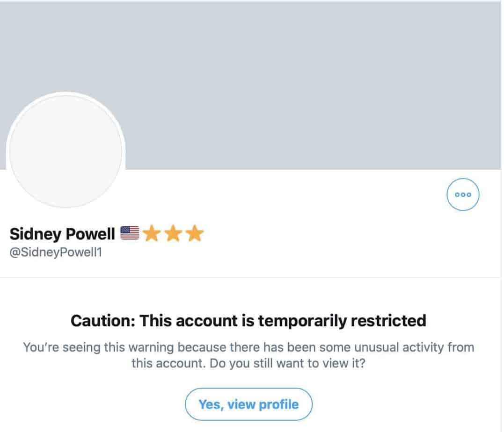The image size is (504, 432).
Task: Click the first gold star after the flag
Action: pyautogui.click(x=152, y=233)
